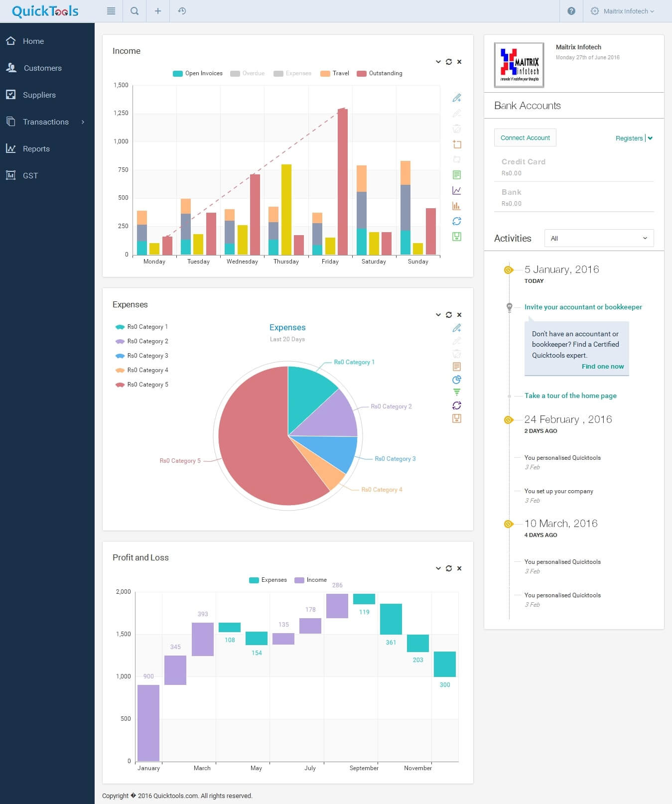Viewport: 672px width, 804px height.
Task: Open the search magnifier icon
Action: coord(134,11)
